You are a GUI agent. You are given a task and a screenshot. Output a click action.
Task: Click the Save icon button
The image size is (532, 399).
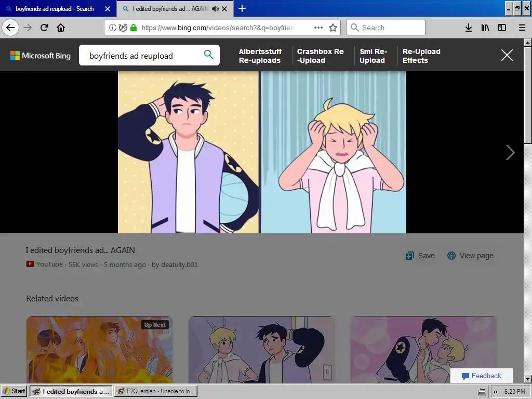point(420,256)
